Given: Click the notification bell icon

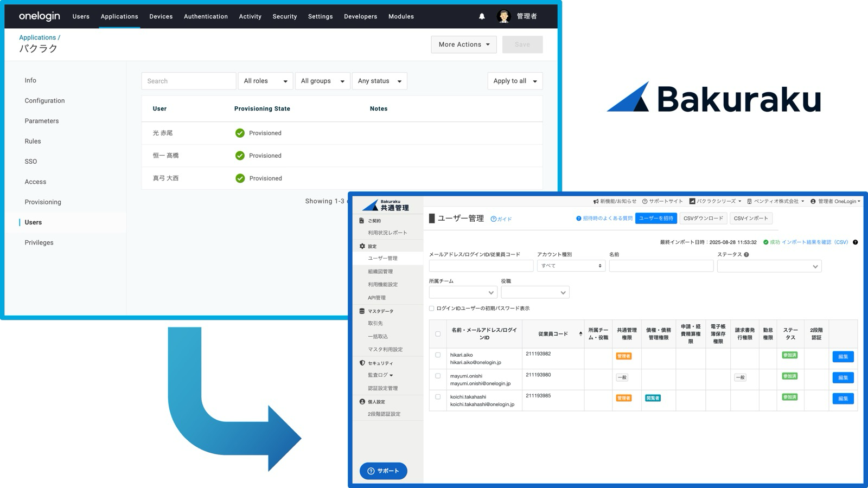Looking at the screenshot, I should (482, 17).
